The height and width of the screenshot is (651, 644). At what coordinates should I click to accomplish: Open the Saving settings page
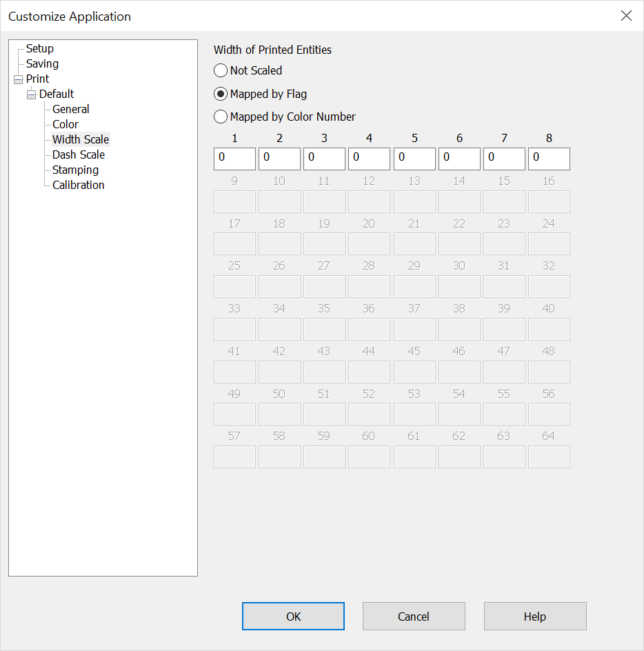(x=42, y=63)
